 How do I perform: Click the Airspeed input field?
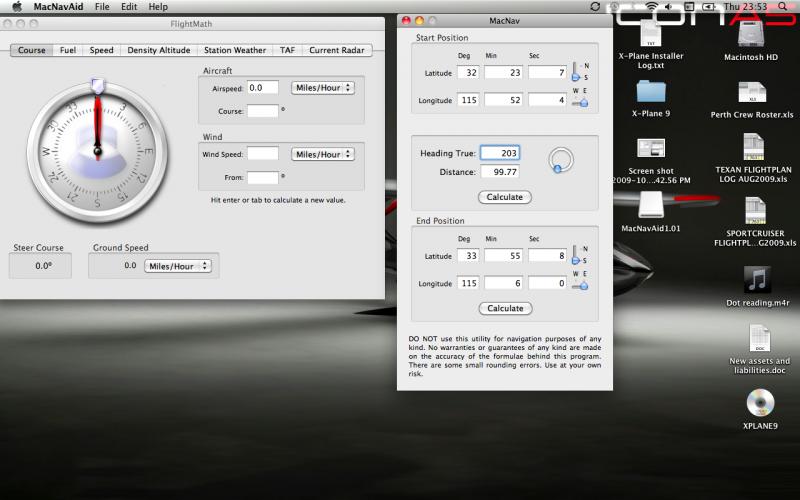(263, 88)
